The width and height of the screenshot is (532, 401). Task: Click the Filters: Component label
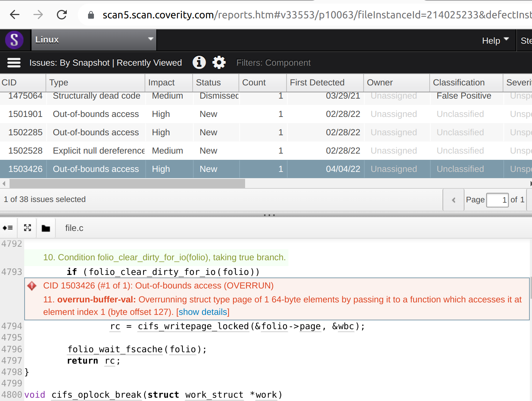click(x=273, y=63)
